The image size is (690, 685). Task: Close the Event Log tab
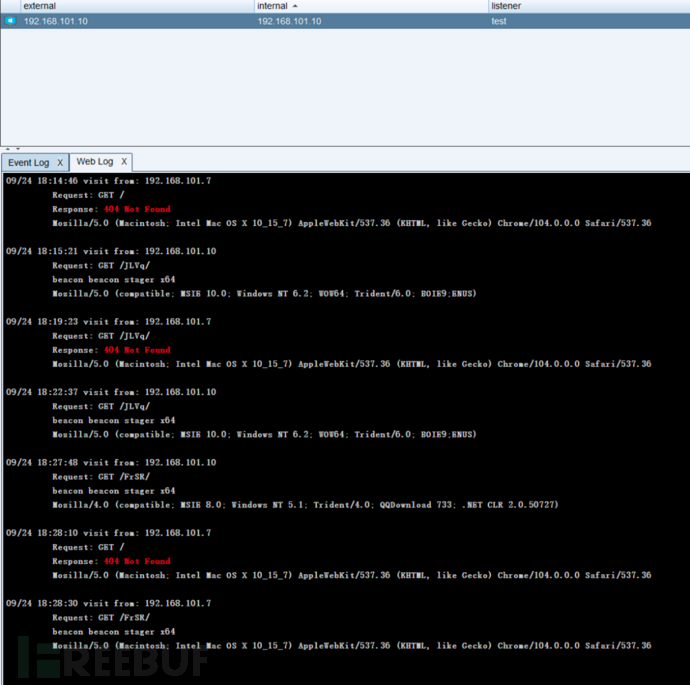point(59,162)
